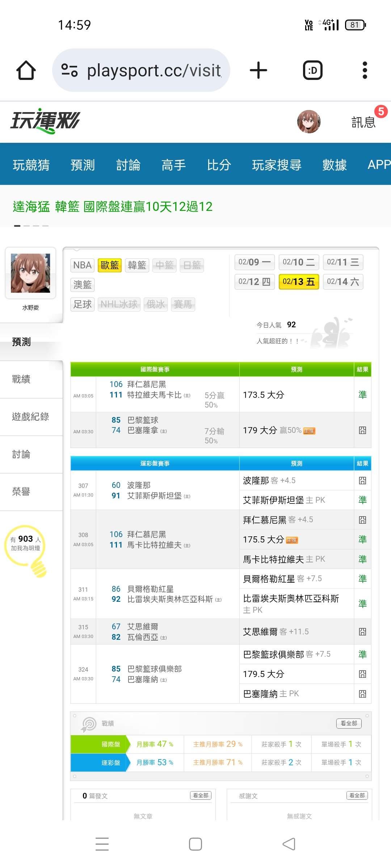Open 遊戲紀錄 in left sidebar
The height and width of the screenshot is (868, 391).
[31, 417]
